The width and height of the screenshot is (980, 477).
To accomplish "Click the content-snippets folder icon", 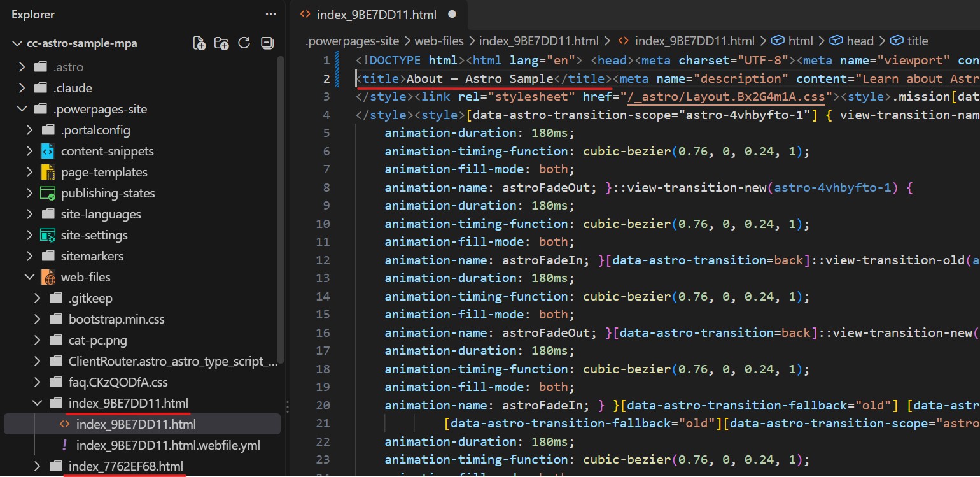I will [48, 152].
